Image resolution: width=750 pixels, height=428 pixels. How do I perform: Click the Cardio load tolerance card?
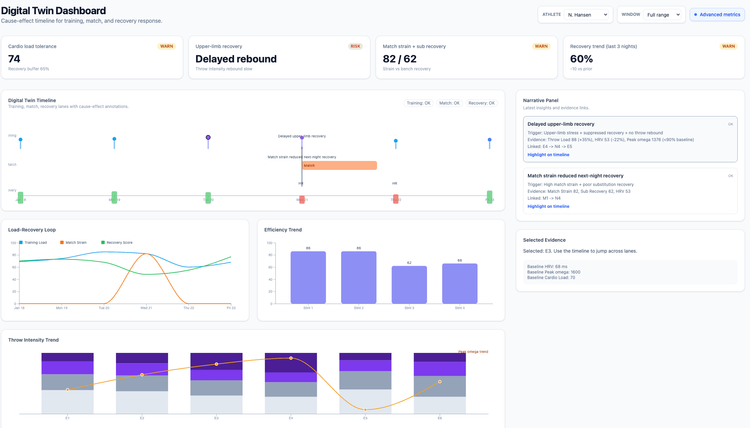[x=92, y=58]
